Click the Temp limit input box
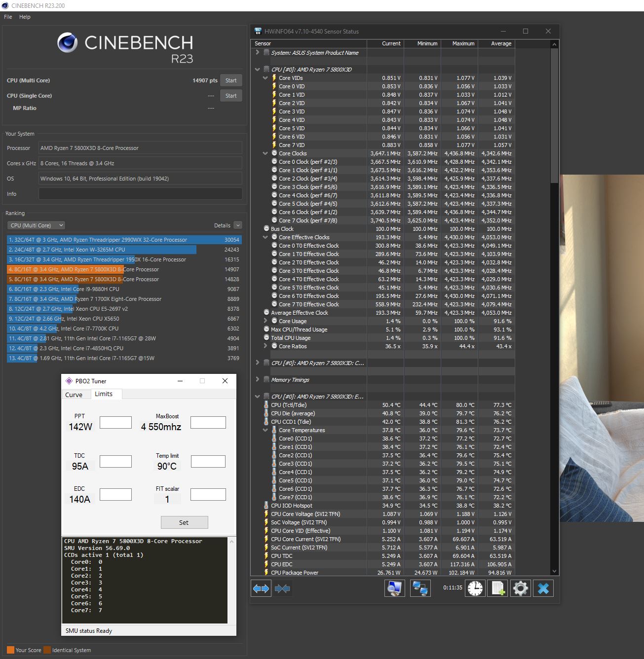Screen dimensions: 644x659 point(208,461)
